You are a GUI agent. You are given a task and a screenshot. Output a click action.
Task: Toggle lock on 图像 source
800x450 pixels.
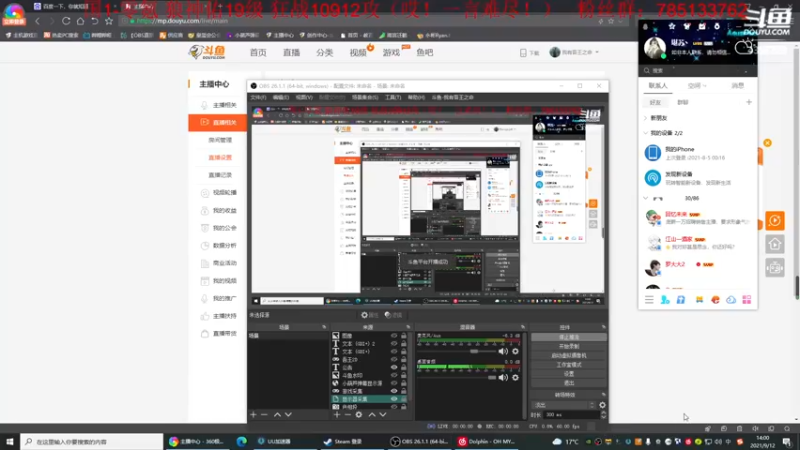404,336
